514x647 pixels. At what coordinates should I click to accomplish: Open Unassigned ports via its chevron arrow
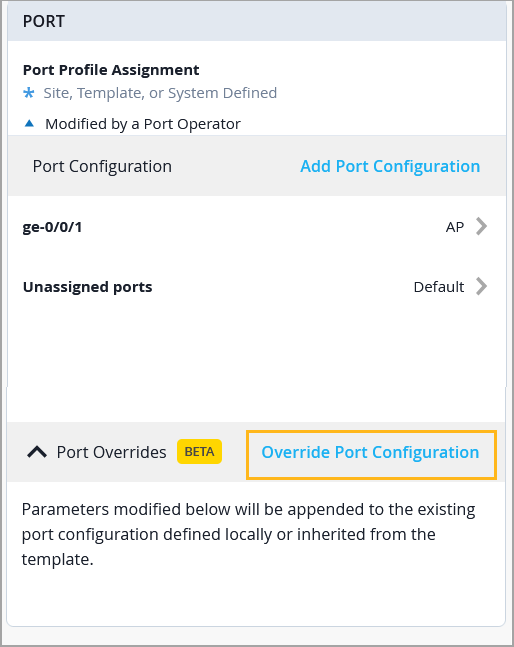point(481,286)
